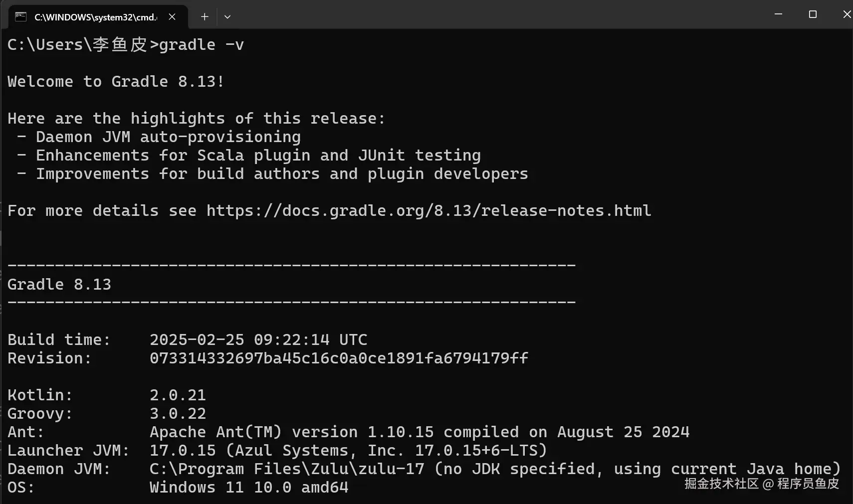The width and height of the screenshot is (853, 504).
Task: Minimize the terminal window
Action: pos(778,14)
